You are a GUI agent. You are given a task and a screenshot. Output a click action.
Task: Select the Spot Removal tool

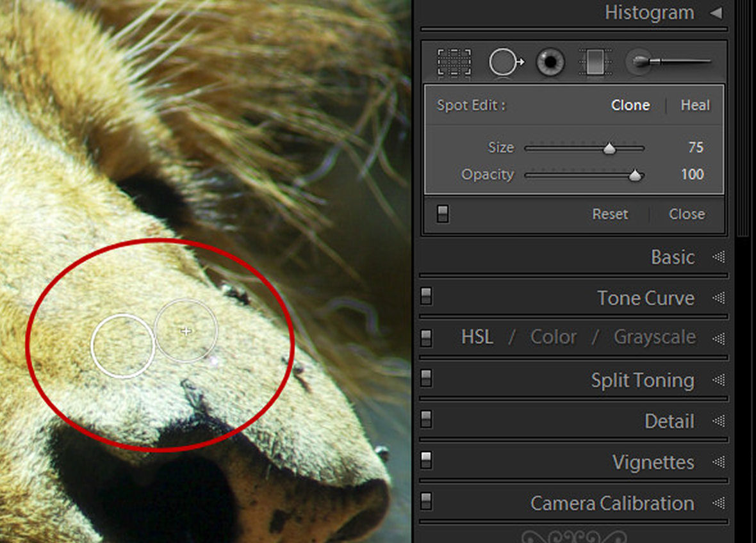coord(505,62)
